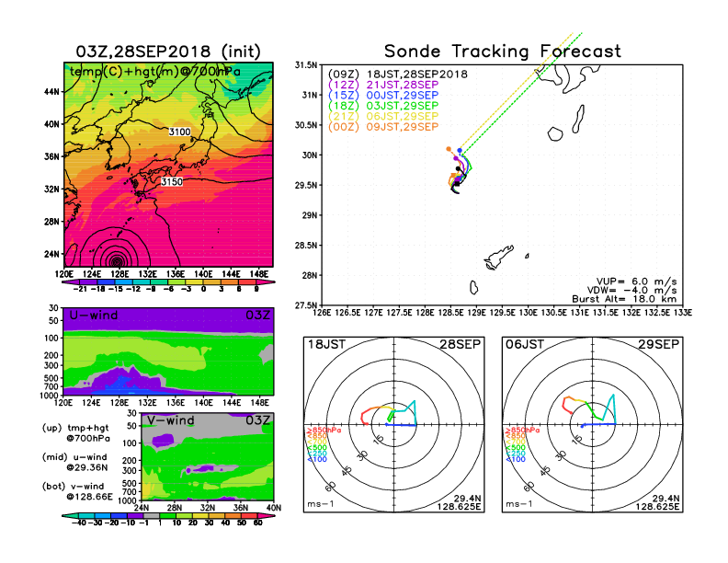The image size is (728, 563).
Task: Click purple legend entry "(12Z) 21JST,28SEP"
Action: [383, 85]
